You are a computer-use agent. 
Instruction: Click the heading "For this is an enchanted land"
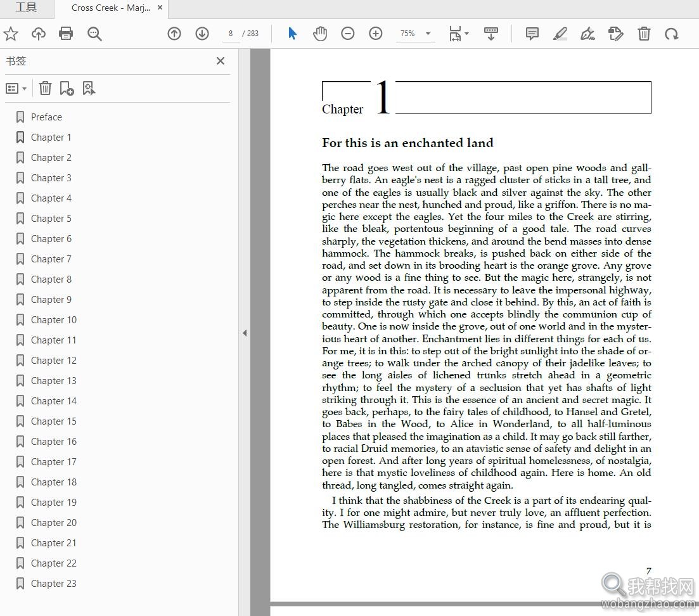point(407,143)
